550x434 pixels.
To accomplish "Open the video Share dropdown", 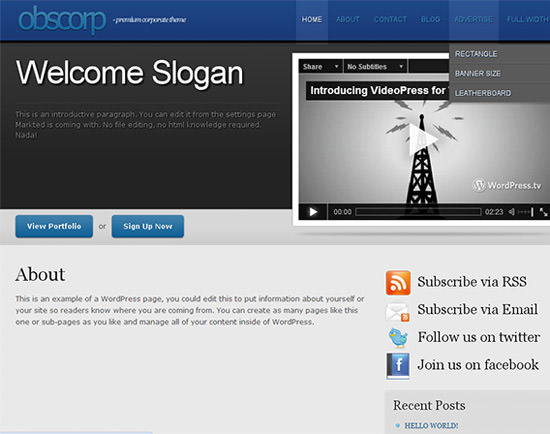I will tap(321, 67).
